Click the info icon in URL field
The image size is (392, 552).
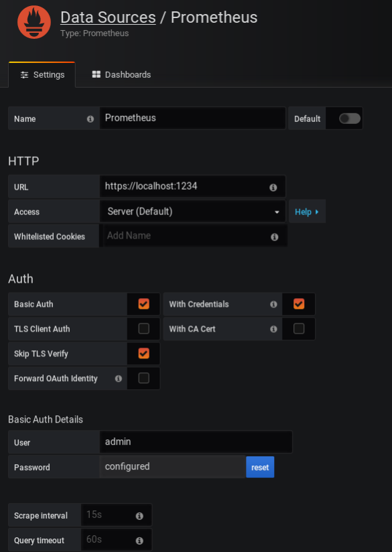tap(273, 188)
